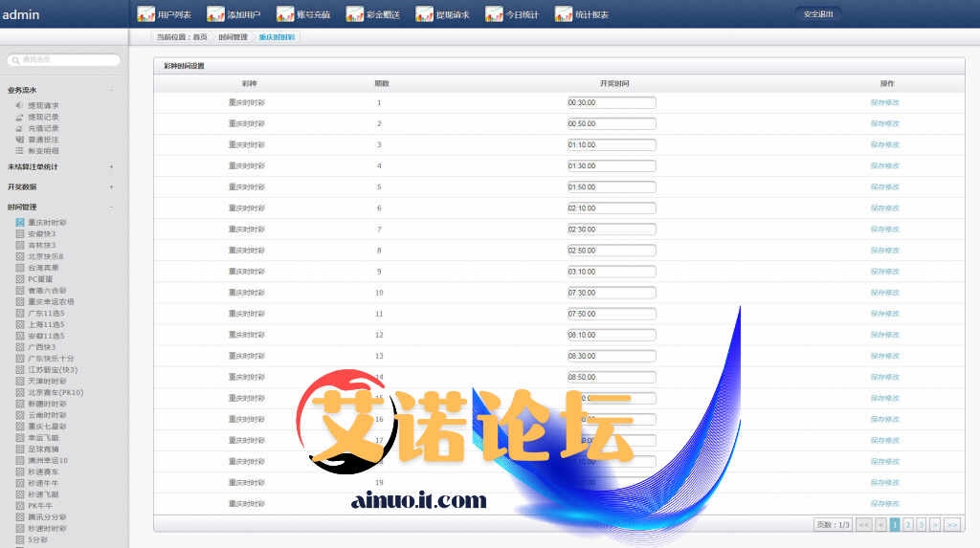Click the 安全退出 logout button

pos(818,13)
